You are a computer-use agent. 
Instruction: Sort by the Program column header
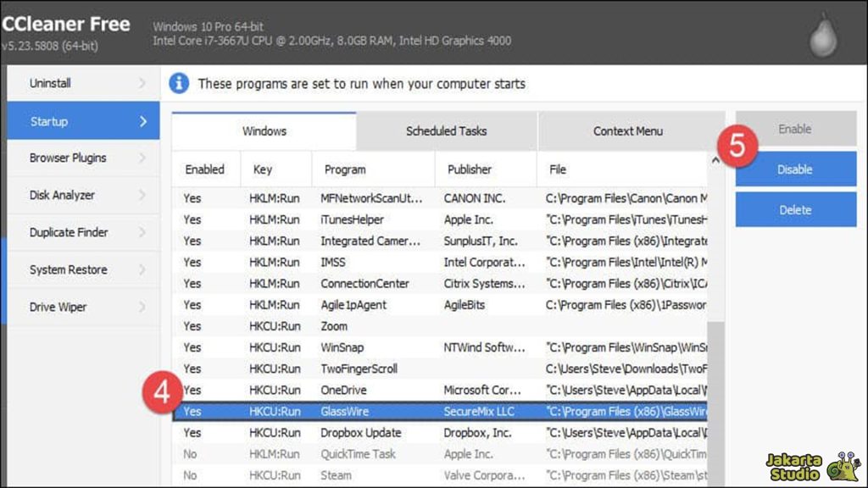pos(373,169)
